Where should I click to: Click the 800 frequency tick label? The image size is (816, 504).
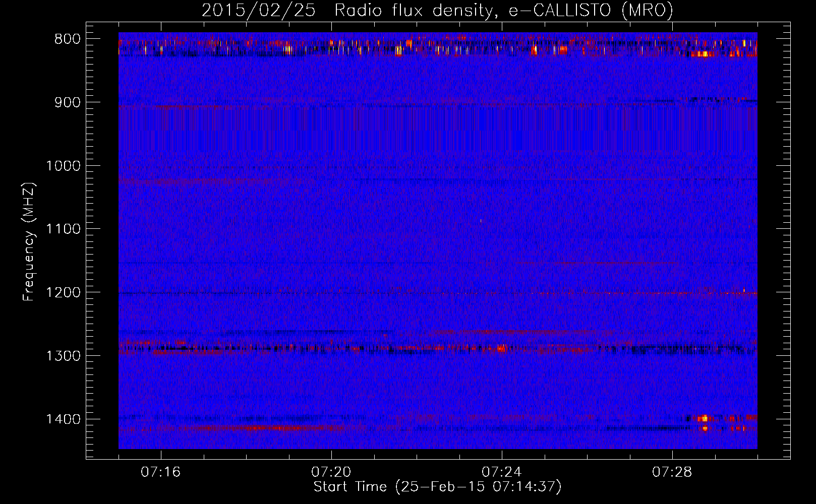(x=66, y=39)
